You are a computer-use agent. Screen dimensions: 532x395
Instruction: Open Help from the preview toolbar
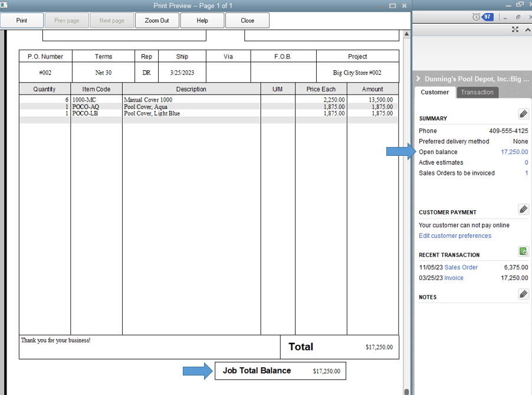coord(202,21)
